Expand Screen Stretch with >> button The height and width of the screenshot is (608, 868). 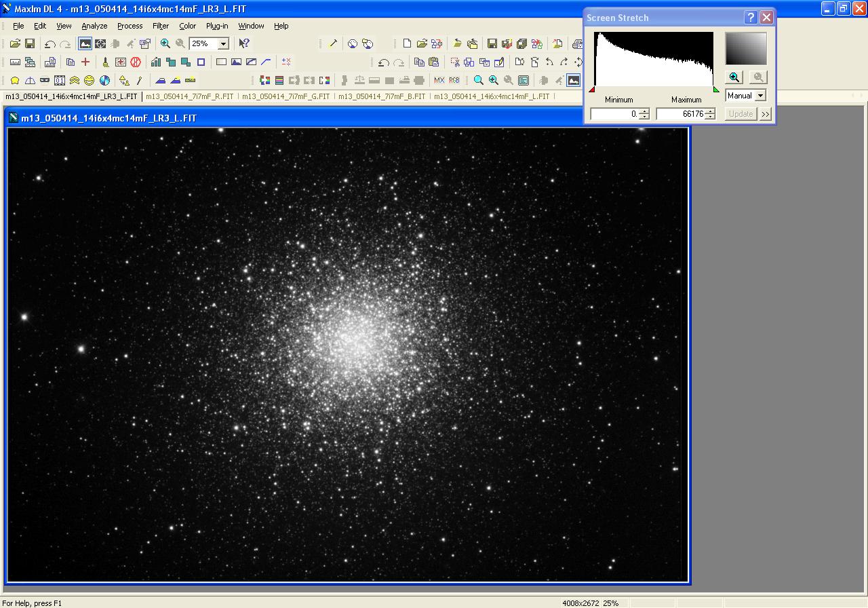[x=766, y=114]
